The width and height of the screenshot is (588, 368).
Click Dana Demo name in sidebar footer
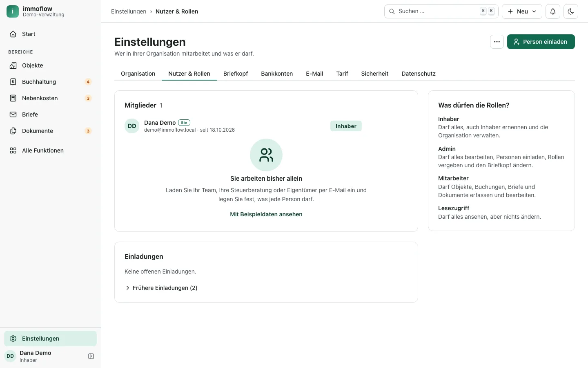click(x=36, y=353)
